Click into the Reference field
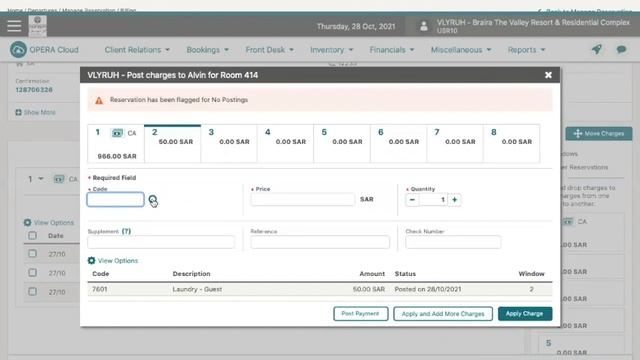Viewport: 640px width, 360px height. [x=320, y=242]
